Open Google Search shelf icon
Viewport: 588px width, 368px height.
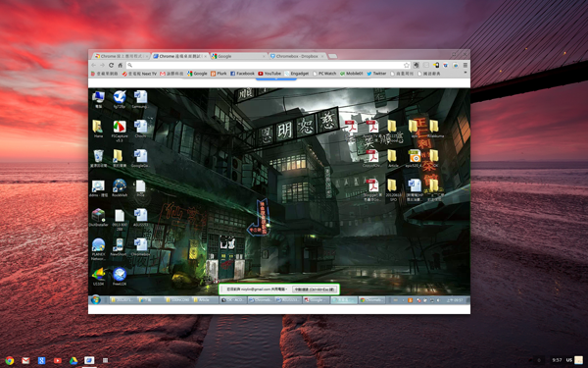pyautogui.click(x=41, y=360)
